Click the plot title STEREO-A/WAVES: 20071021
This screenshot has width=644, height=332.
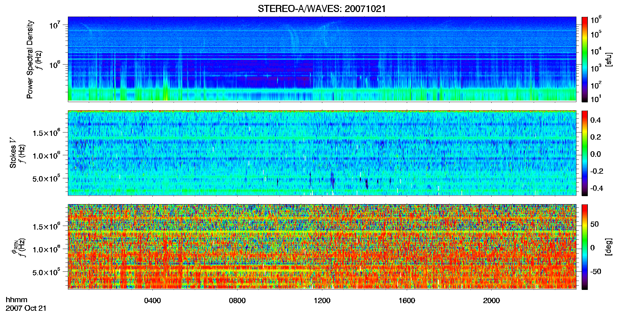click(322, 9)
